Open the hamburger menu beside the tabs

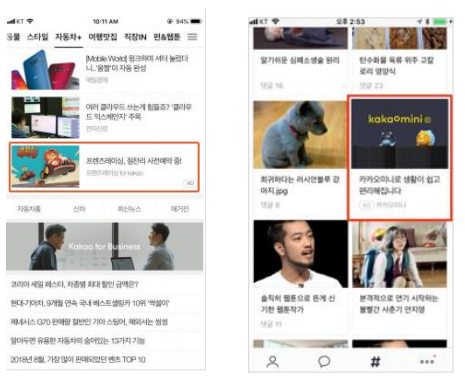[x=192, y=37]
